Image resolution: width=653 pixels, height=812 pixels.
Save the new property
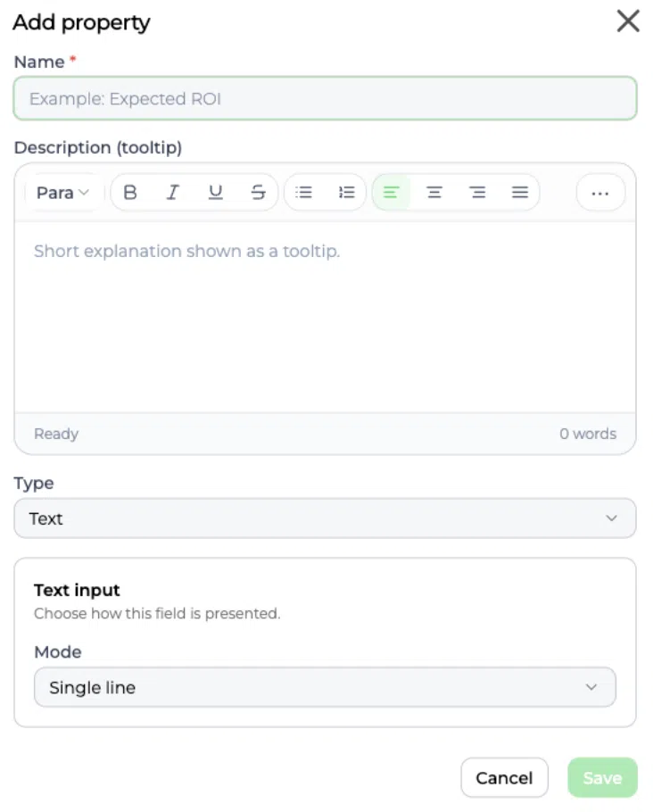tap(603, 778)
